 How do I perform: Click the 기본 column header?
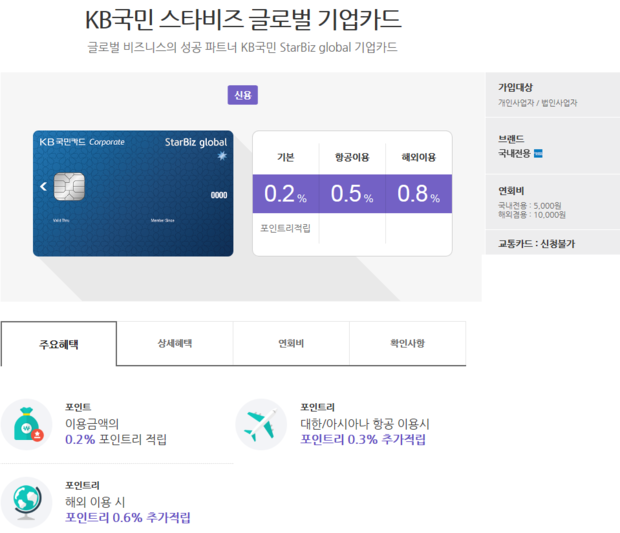point(285,157)
